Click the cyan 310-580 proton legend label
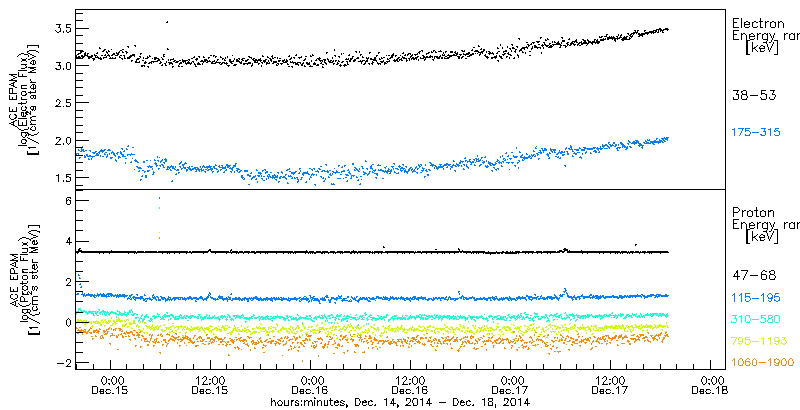 [756, 320]
